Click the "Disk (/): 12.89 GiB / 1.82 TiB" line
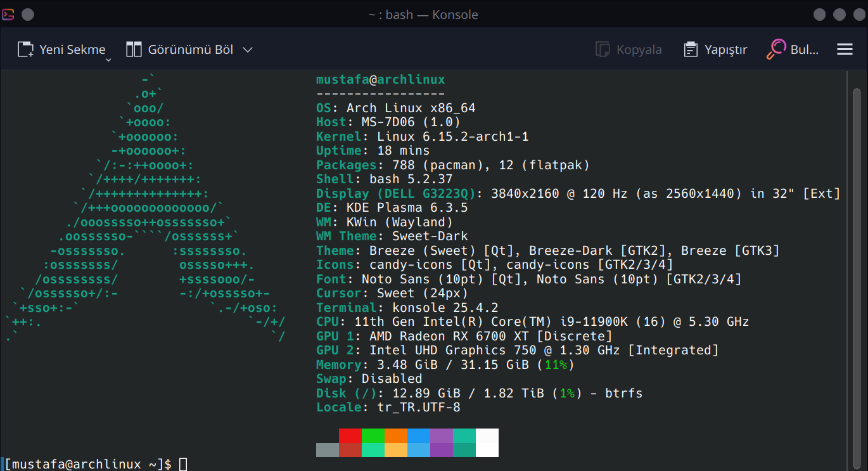This screenshot has height=471, width=868. 480,394
